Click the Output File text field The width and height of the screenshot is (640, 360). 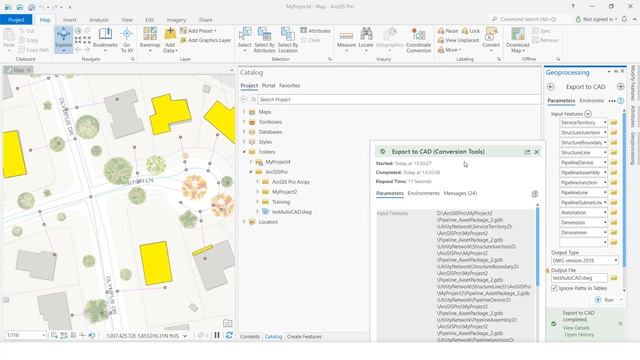coord(579,278)
